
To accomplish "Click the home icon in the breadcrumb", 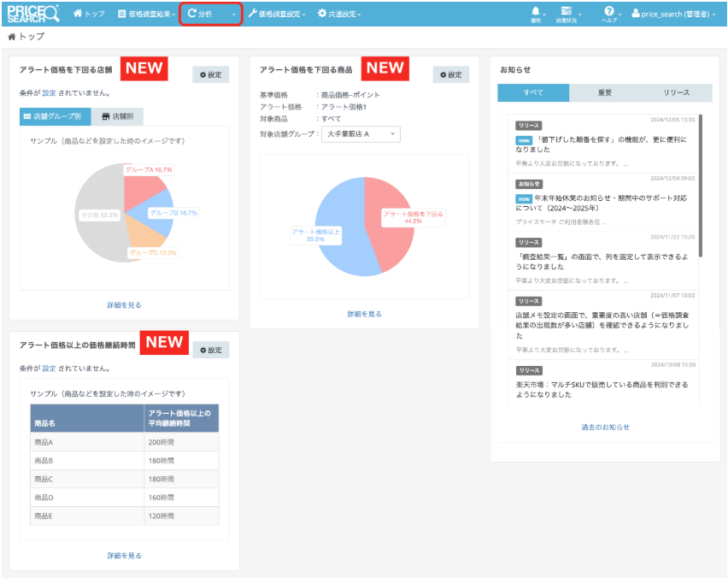I will [11, 37].
